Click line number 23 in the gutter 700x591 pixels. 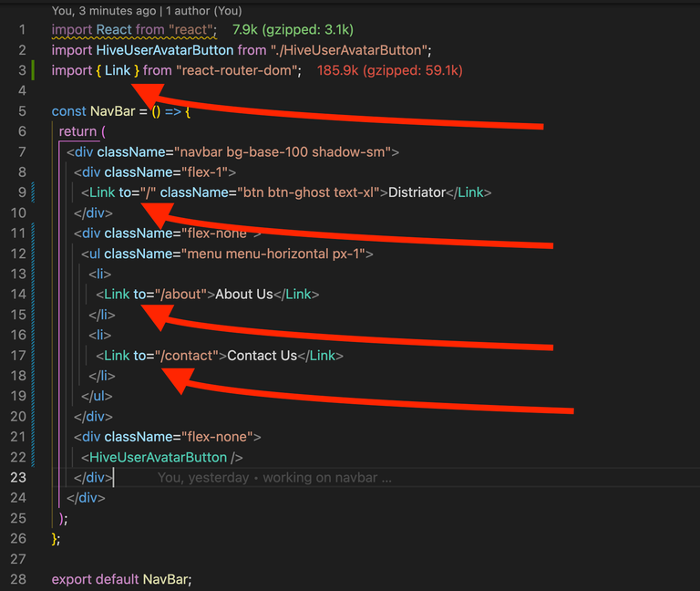[x=18, y=478]
